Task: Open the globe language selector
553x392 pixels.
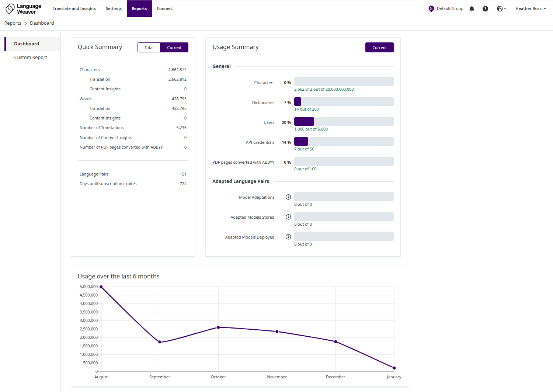Action: [x=501, y=8]
